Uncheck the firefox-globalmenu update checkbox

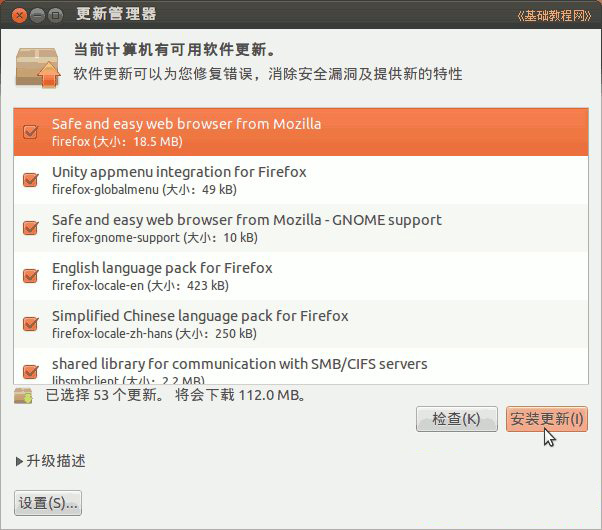(30, 179)
